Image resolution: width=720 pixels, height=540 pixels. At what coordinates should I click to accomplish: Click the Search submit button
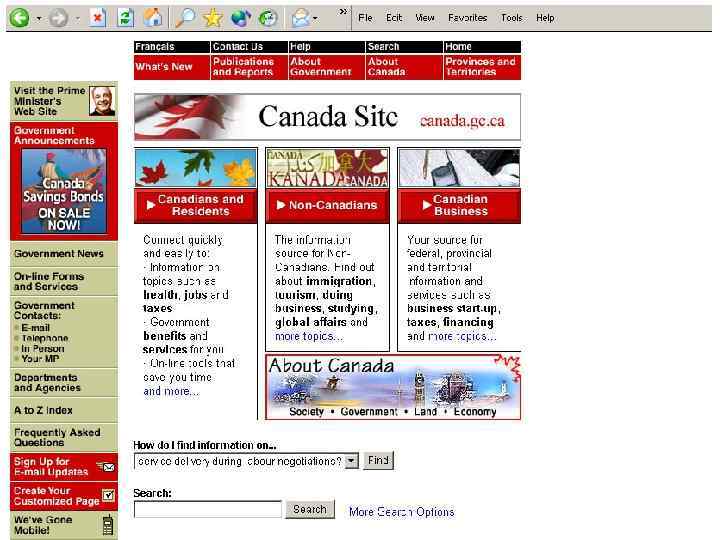310,509
